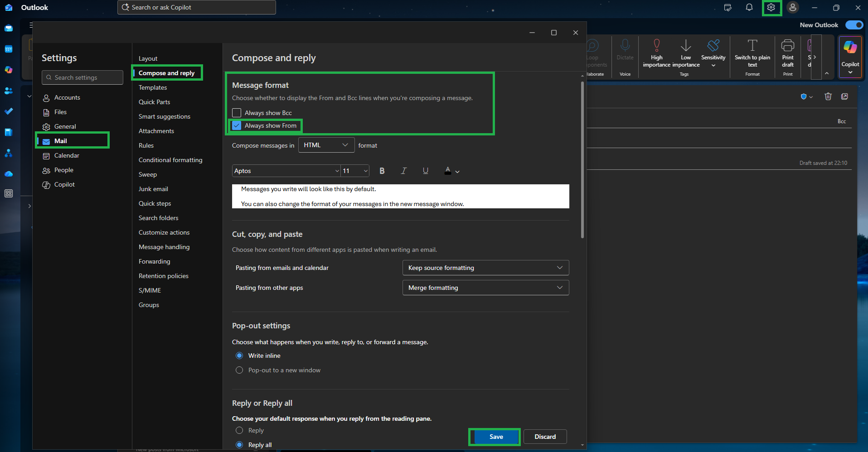Open Copilot app in the left rail
The height and width of the screenshot is (452, 868).
click(9, 70)
